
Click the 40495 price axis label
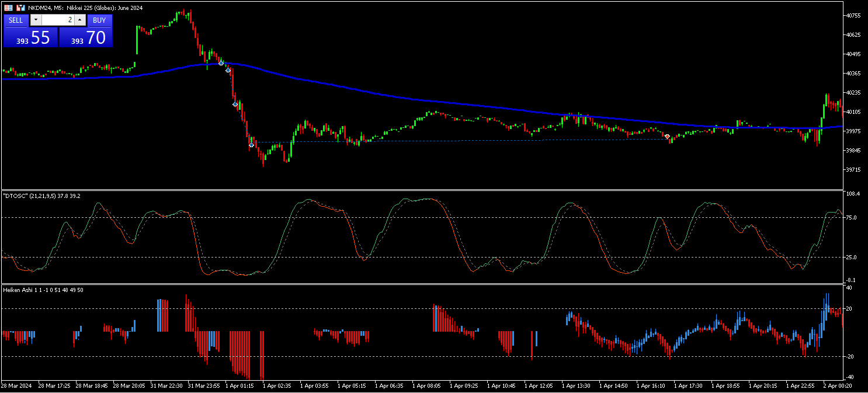pos(853,54)
